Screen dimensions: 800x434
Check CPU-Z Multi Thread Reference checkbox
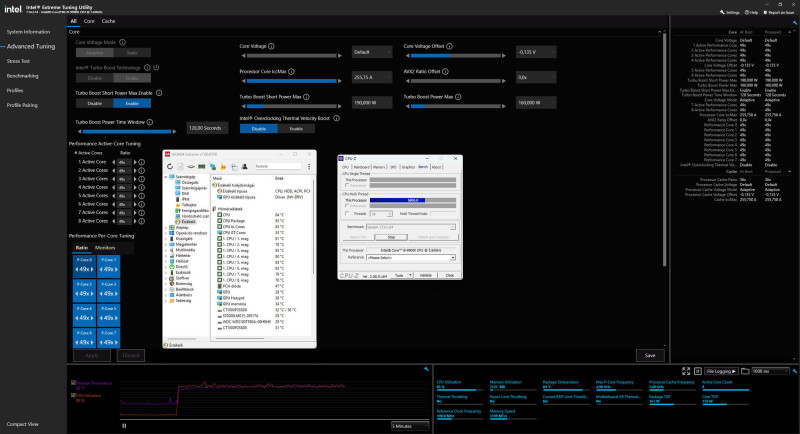(x=347, y=206)
